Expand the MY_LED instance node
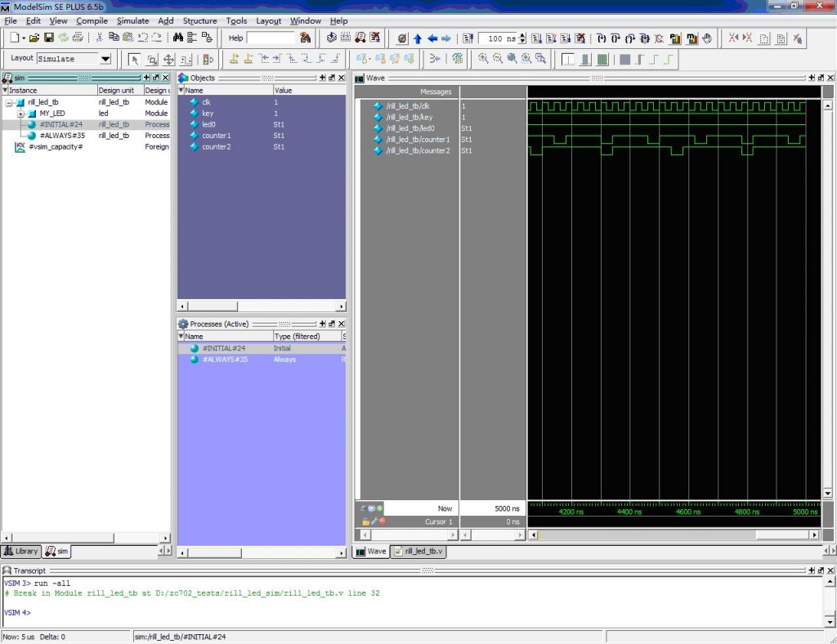Screen dimensions: 837x644 click(20, 114)
